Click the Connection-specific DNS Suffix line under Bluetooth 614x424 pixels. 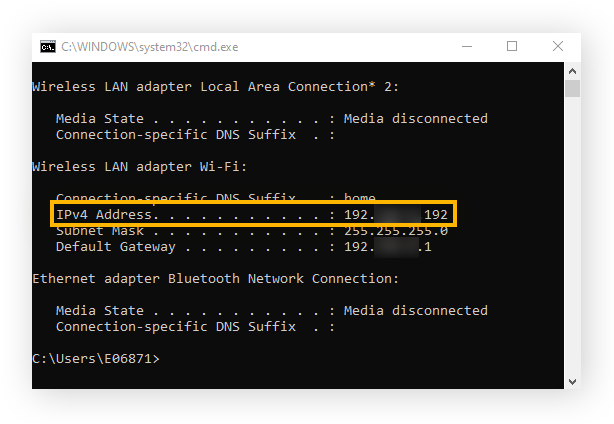tap(175, 326)
